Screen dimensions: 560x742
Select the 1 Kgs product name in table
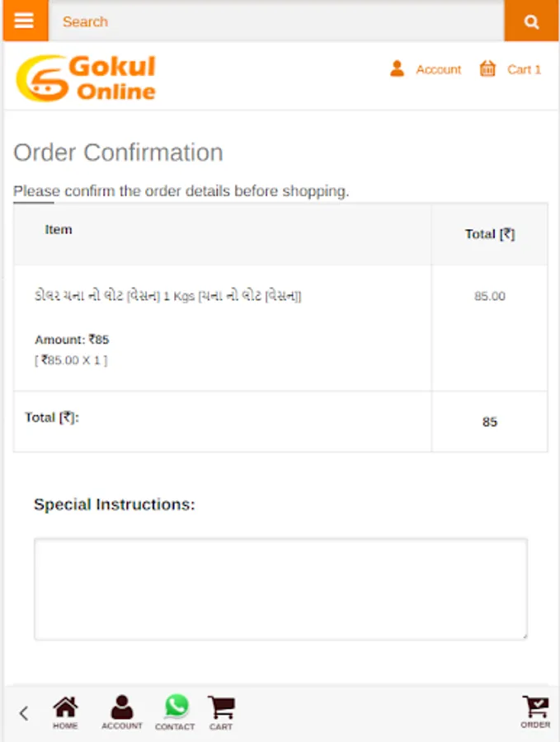coord(168,296)
